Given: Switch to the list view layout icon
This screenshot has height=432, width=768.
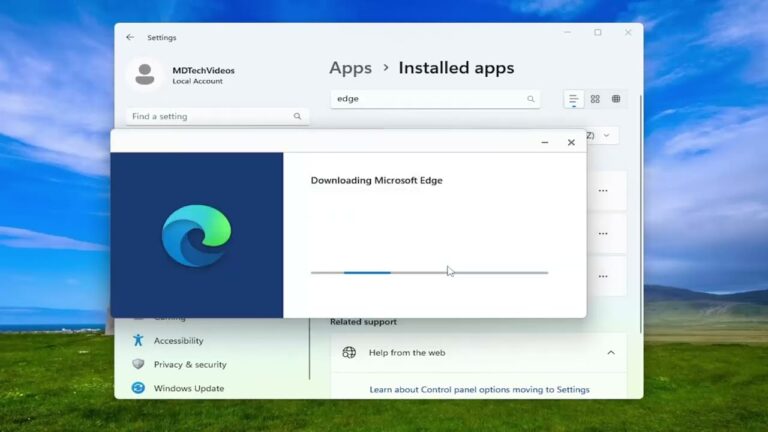Looking at the screenshot, I should (x=574, y=99).
